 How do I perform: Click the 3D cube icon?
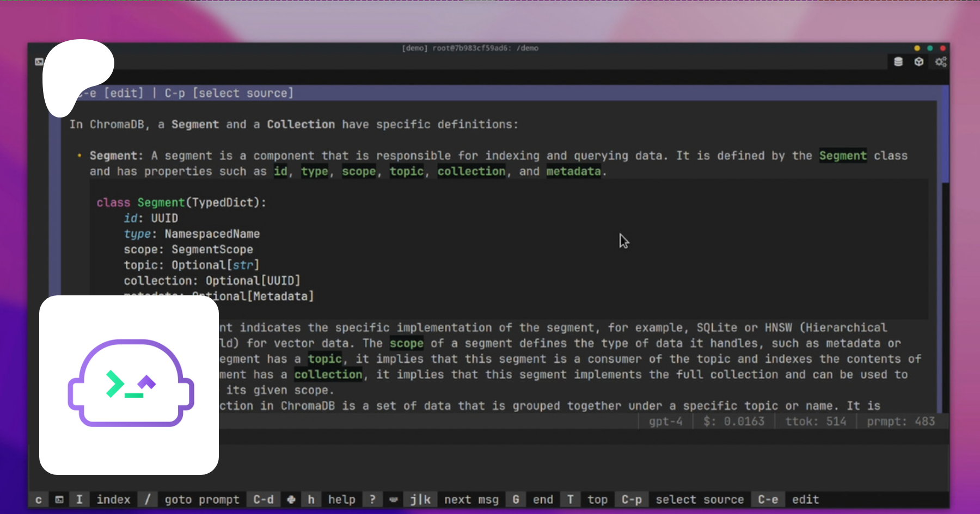[x=919, y=62]
